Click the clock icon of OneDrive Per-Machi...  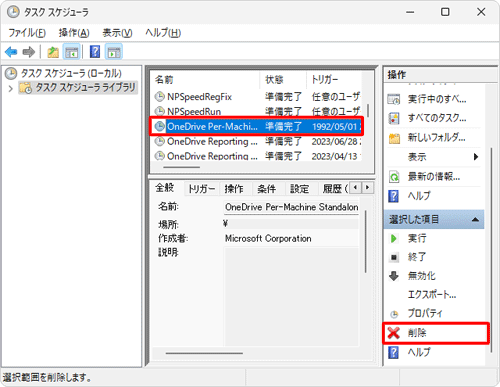(160, 126)
